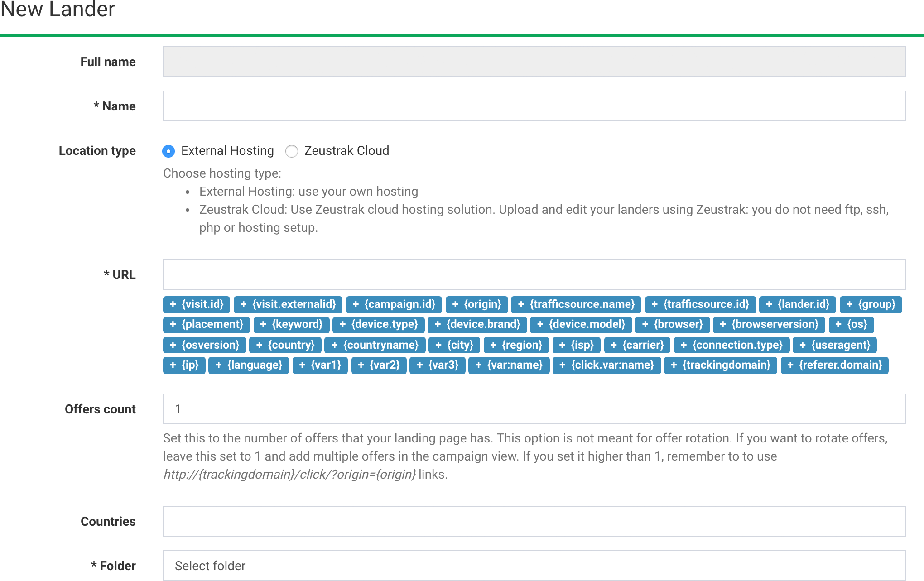Add {referer.domain} token to URL

pyautogui.click(x=834, y=365)
